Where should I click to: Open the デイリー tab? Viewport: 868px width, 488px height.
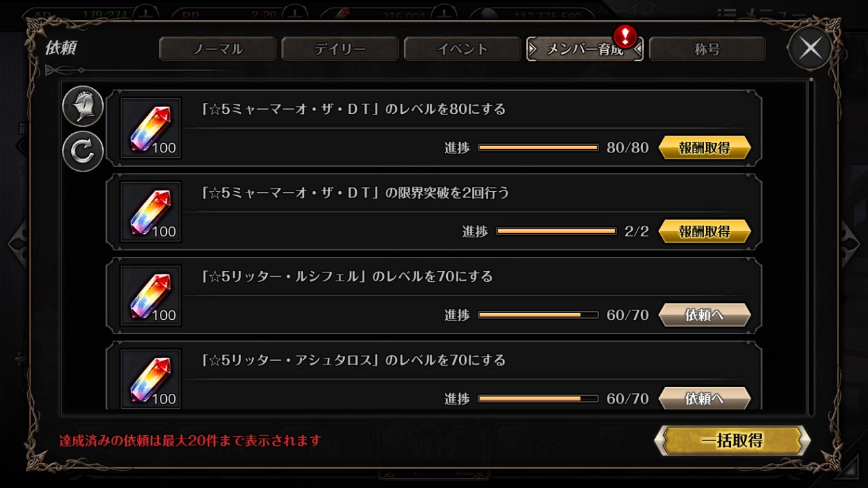click(x=340, y=49)
